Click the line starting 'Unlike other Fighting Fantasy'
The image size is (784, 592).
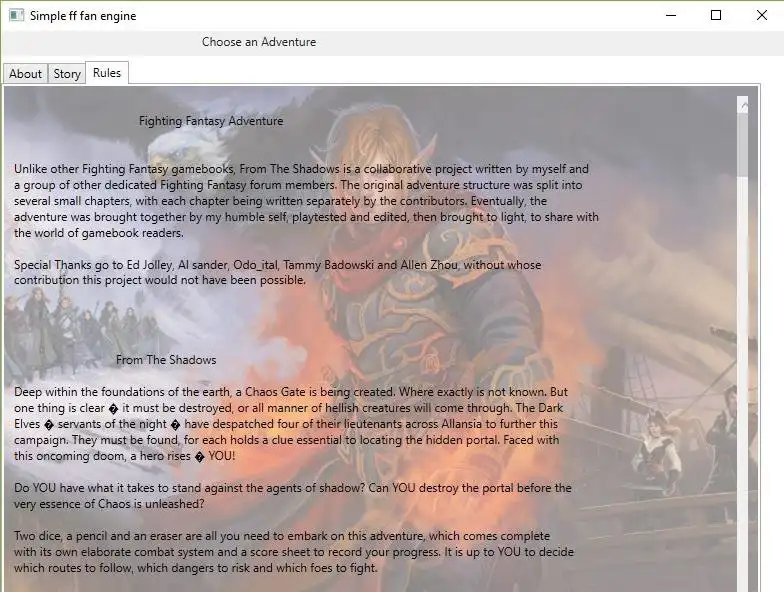coord(301,169)
